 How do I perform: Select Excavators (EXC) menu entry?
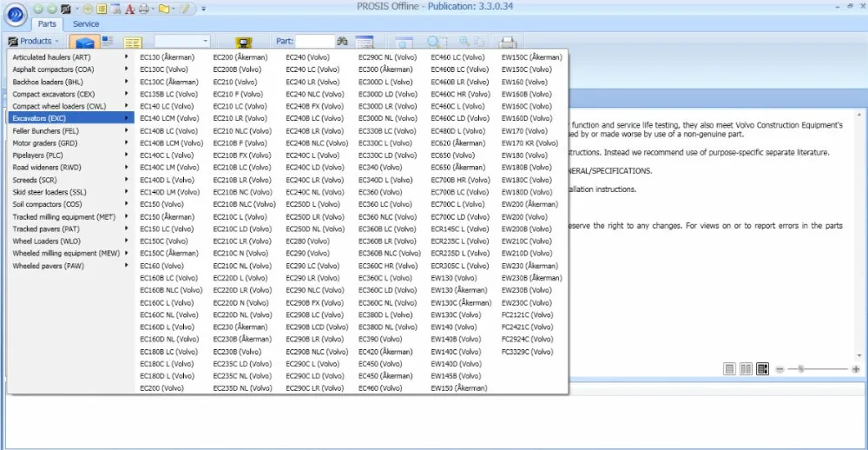[71, 118]
